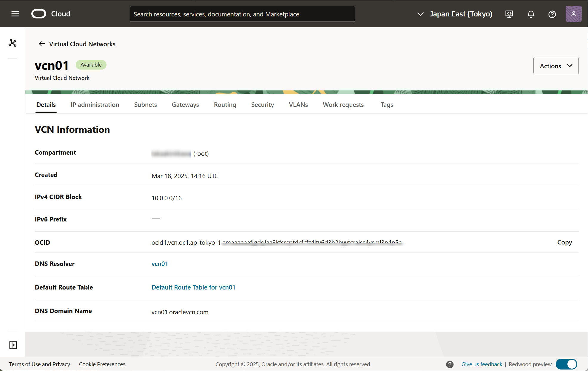
Task: Toggle the Redwood preview switch
Action: 567,364
